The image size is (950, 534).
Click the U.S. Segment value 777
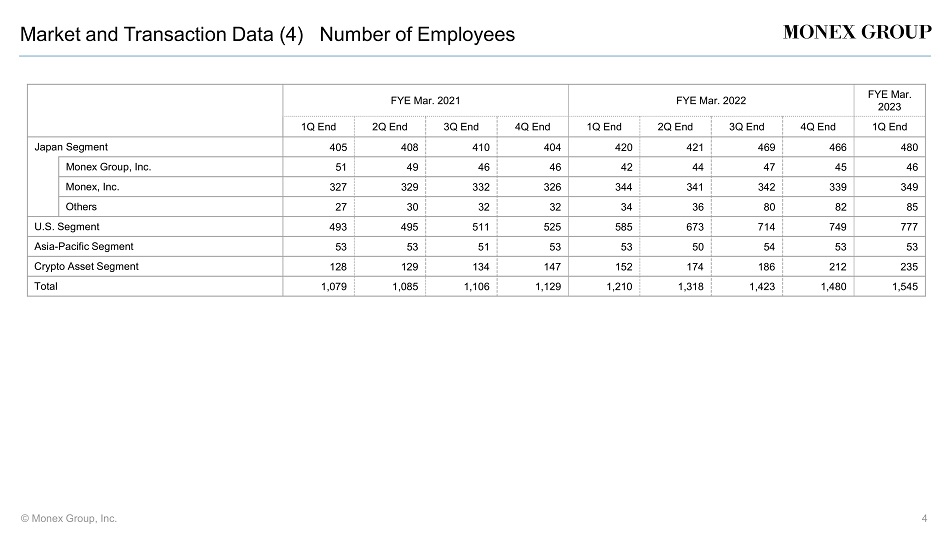coord(909,227)
